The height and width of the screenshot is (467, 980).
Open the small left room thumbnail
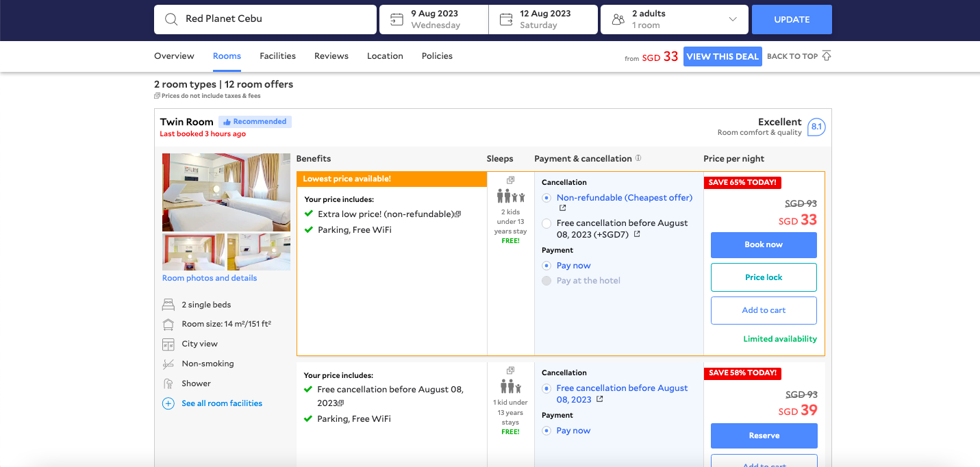(x=193, y=252)
